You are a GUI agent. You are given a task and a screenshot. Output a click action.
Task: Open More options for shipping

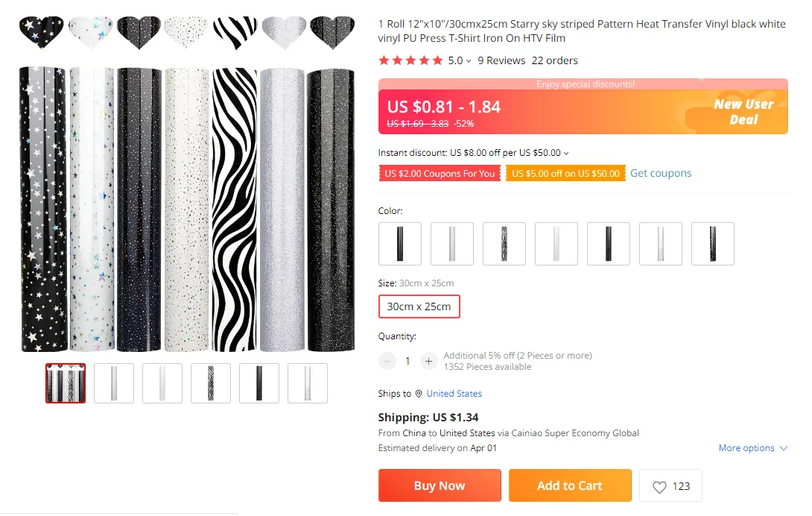point(752,448)
